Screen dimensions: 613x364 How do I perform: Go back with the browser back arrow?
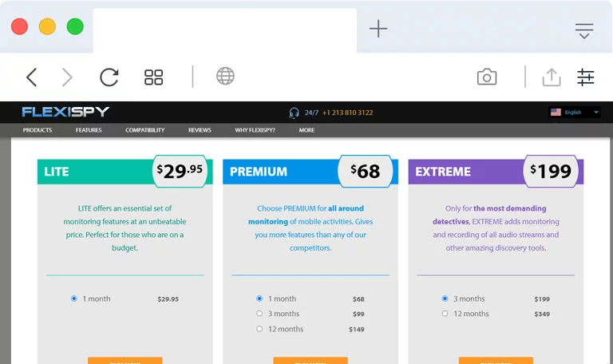[x=32, y=77]
